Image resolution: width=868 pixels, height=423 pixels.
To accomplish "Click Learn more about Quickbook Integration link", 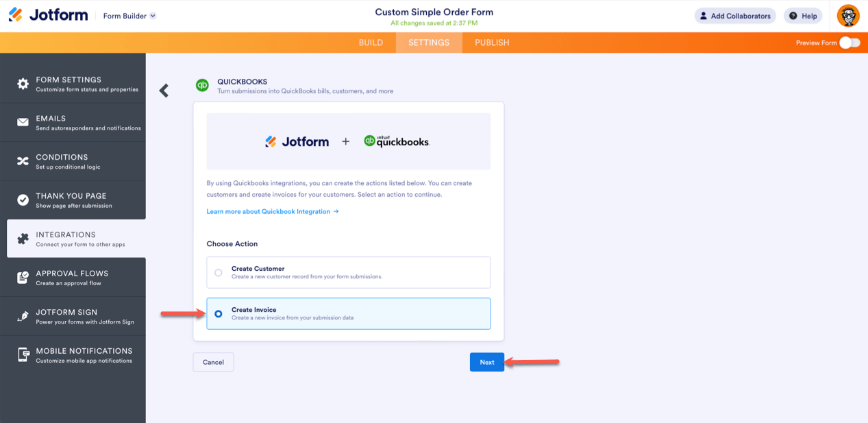I will tap(273, 211).
